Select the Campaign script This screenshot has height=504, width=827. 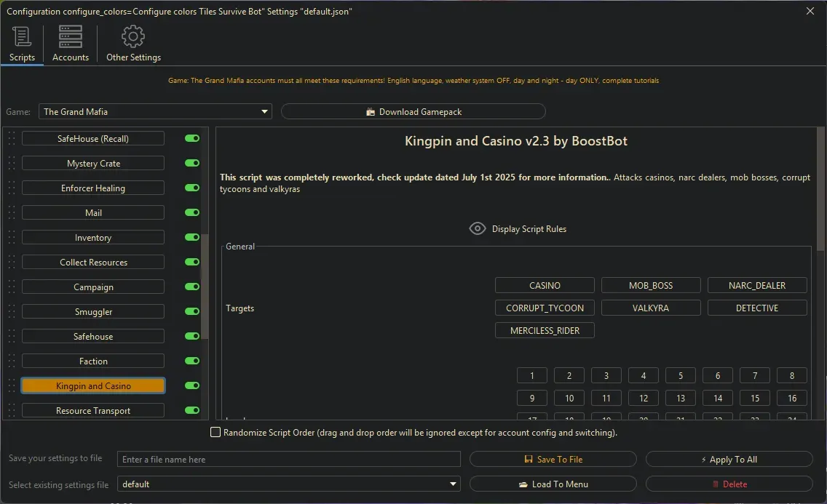(x=93, y=287)
